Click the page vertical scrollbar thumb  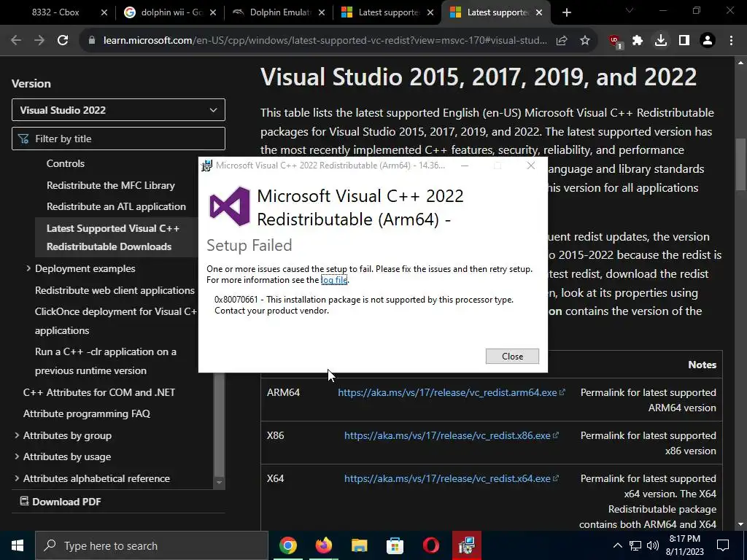[740, 165]
